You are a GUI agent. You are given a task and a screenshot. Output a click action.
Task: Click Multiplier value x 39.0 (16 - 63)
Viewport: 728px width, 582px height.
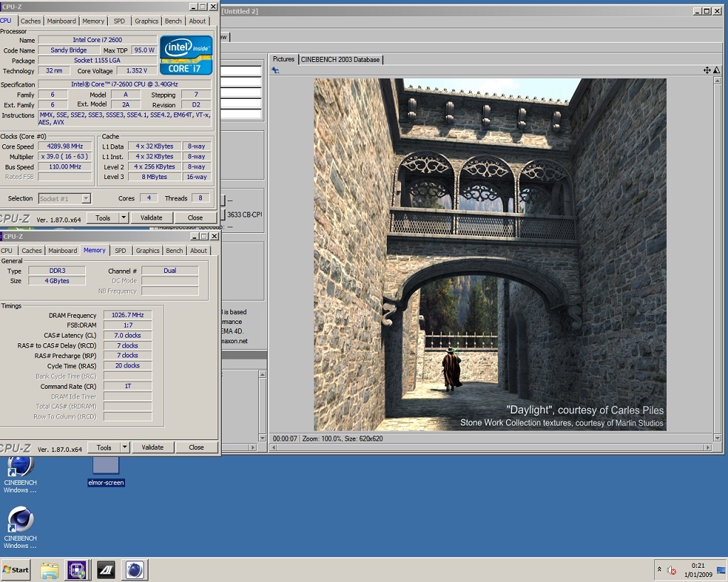click(x=65, y=156)
